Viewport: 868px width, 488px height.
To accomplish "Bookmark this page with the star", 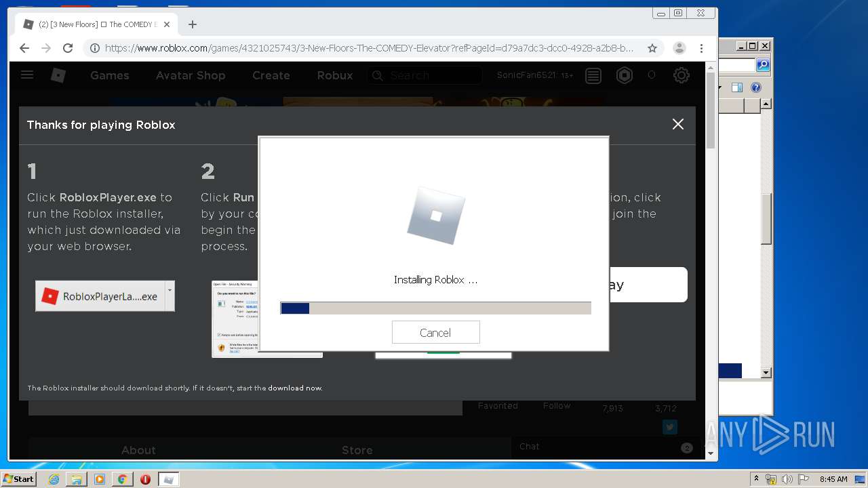I will (x=652, y=48).
